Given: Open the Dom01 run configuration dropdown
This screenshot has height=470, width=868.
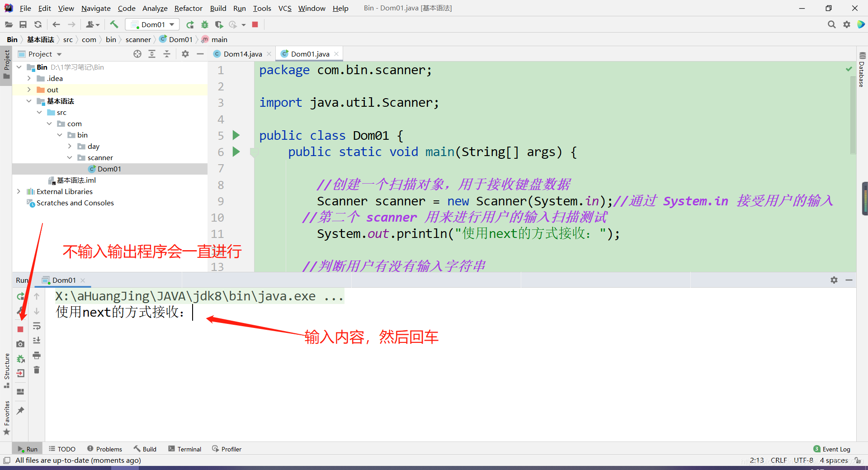Looking at the screenshot, I should (152, 24).
